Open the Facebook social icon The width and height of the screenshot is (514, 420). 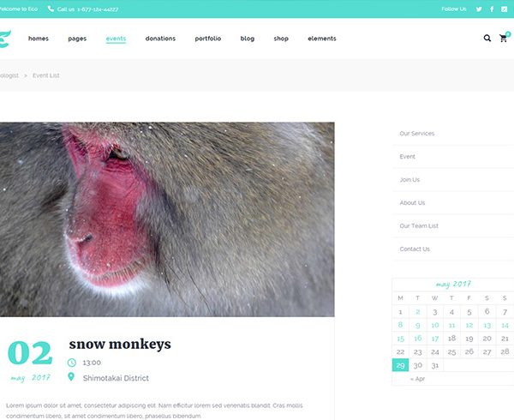click(492, 9)
